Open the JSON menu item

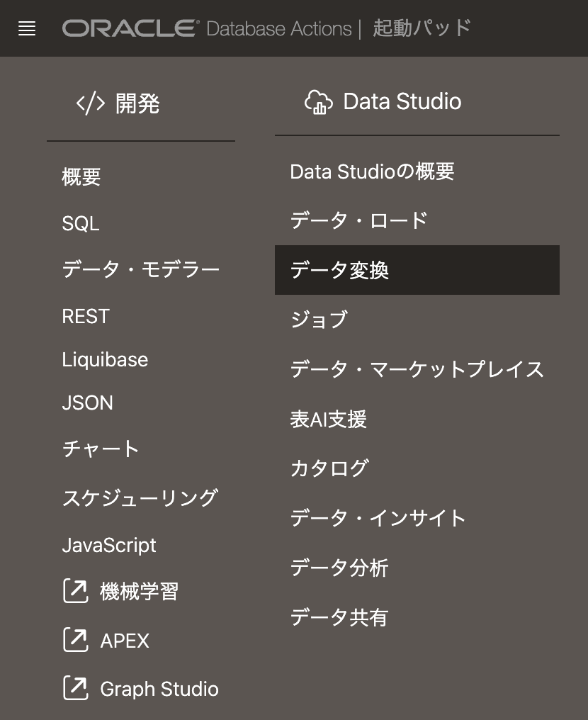[87, 403]
